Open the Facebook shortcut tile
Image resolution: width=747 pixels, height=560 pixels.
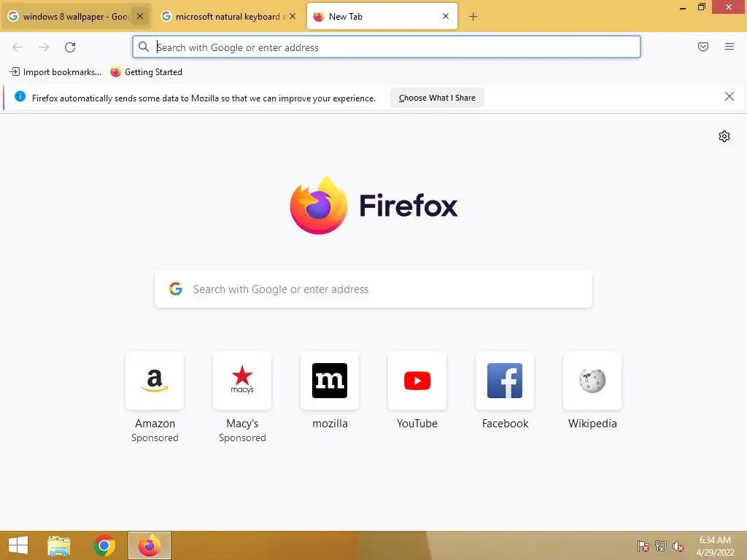(x=505, y=381)
